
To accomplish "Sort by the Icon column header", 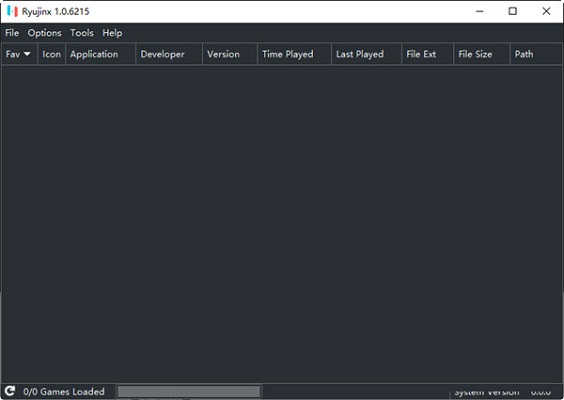I will click(51, 54).
